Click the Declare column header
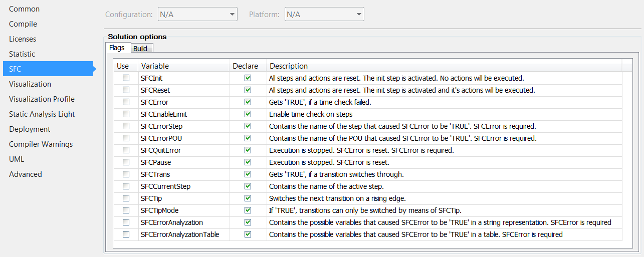The width and height of the screenshot is (644, 257). point(248,66)
